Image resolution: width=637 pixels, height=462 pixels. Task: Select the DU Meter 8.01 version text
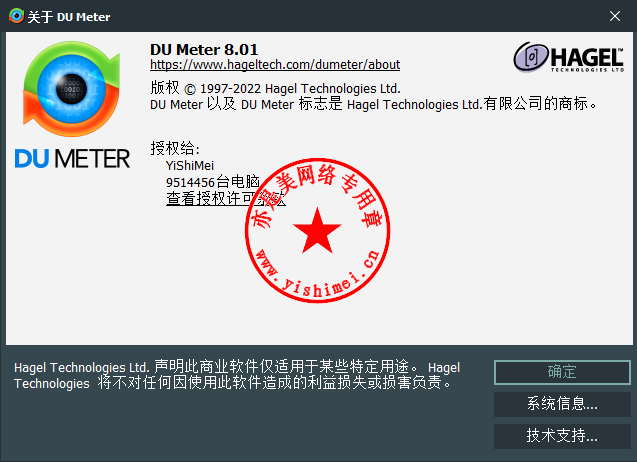[204, 50]
